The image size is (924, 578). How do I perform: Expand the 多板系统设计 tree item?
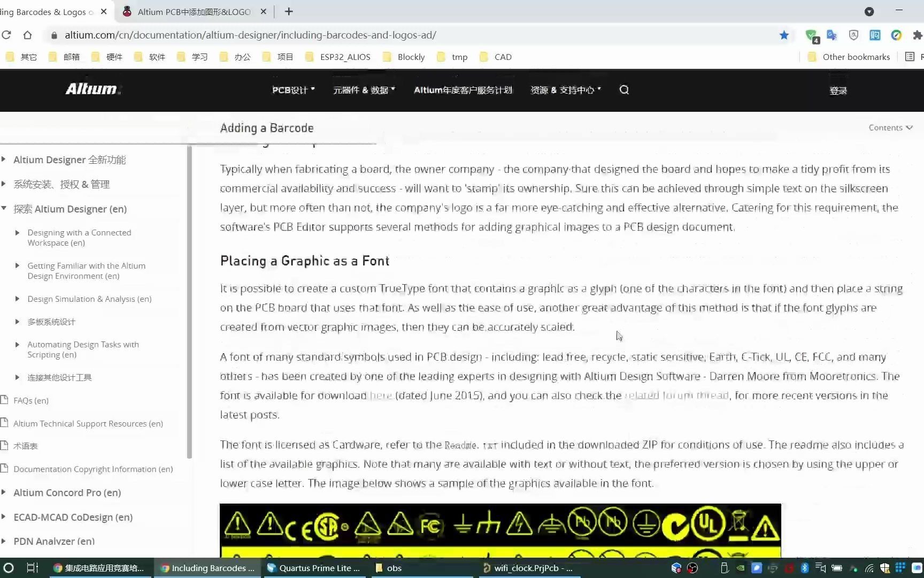17,322
